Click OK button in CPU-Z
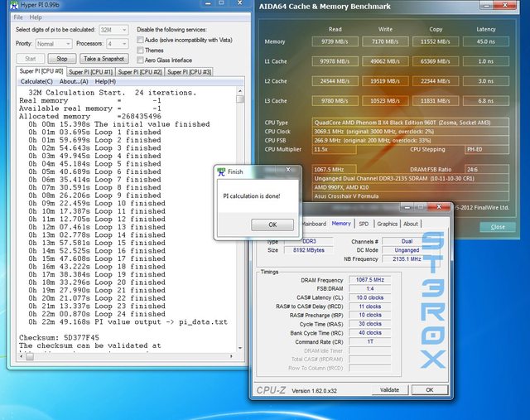530x420 pixels. click(430, 390)
